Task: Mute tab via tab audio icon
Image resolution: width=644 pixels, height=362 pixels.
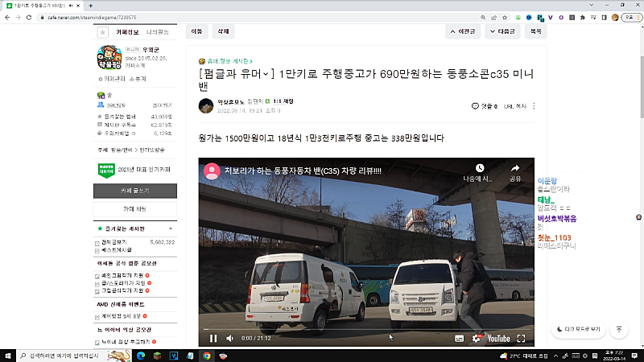Action: click(x=71, y=6)
